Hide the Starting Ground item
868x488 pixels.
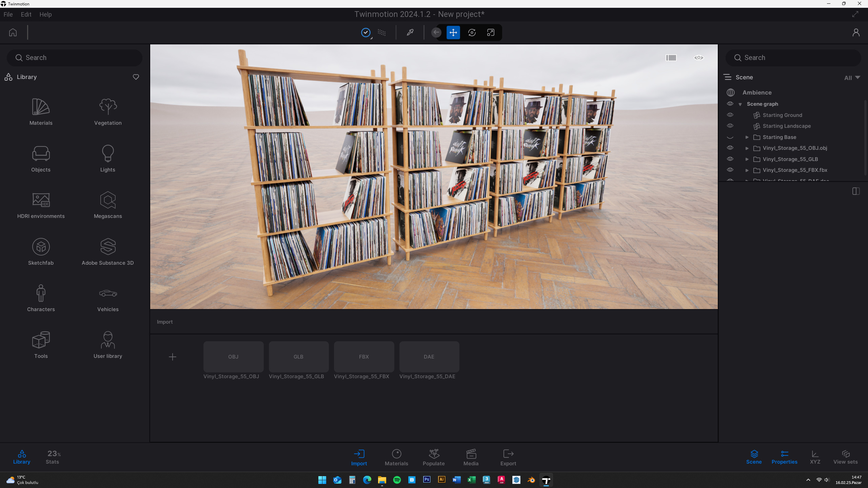(x=730, y=115)
